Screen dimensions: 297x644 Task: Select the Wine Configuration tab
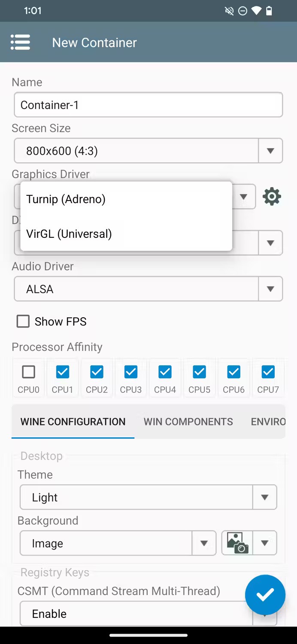[73, 422]
